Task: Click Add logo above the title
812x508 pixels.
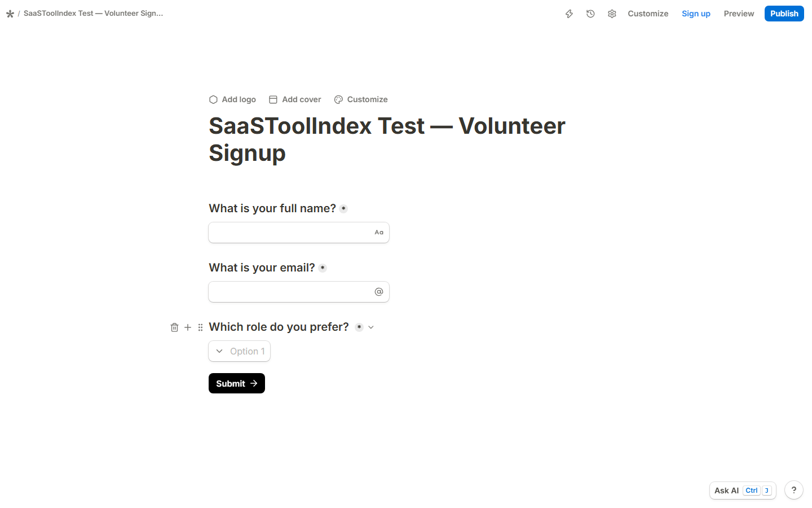Action: [x=232, y=99]
